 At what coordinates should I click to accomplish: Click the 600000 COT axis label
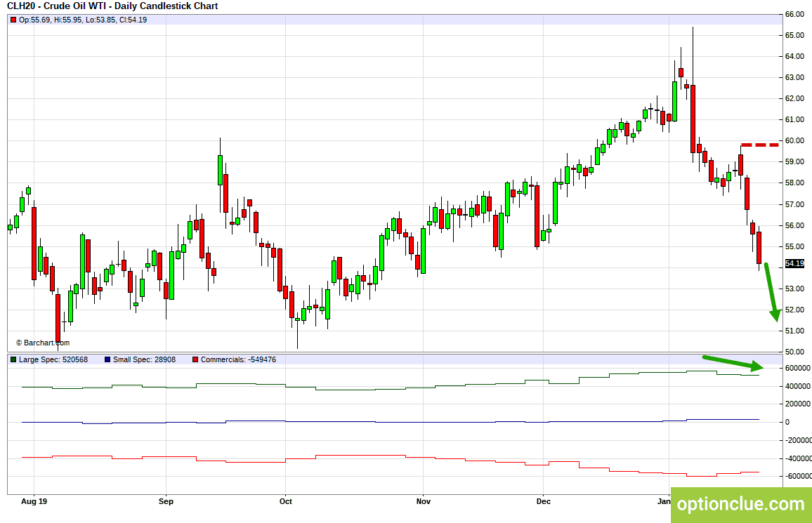(x=797, y=369)
